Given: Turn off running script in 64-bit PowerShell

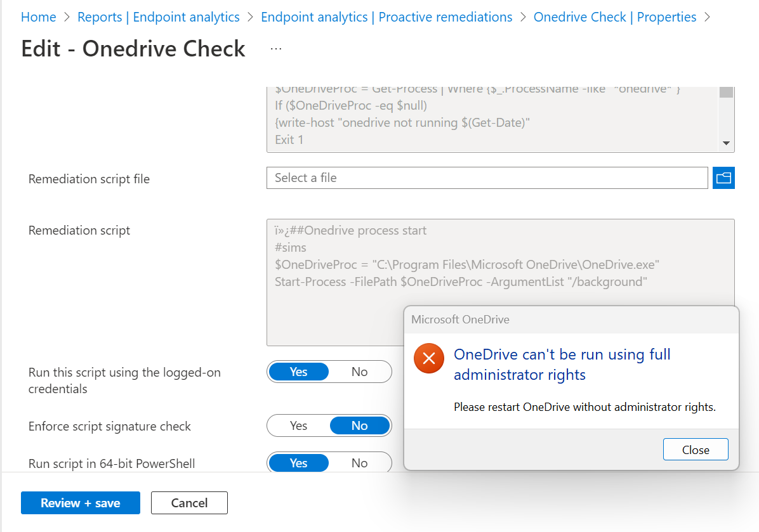Looking at the screenshot, I should tap(360, 463).
